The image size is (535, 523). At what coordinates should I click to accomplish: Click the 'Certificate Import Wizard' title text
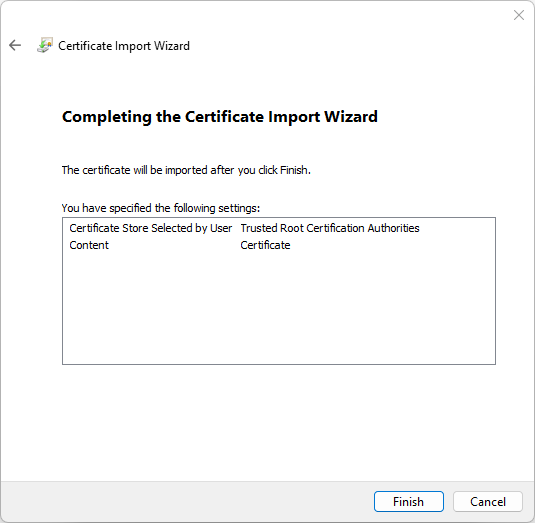coord(124,46)
